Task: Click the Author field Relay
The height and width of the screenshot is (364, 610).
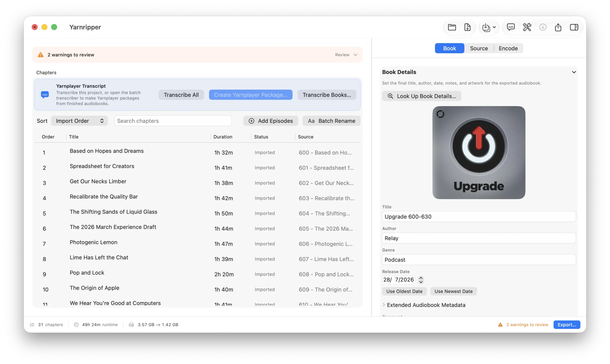Action: (479, 238)
